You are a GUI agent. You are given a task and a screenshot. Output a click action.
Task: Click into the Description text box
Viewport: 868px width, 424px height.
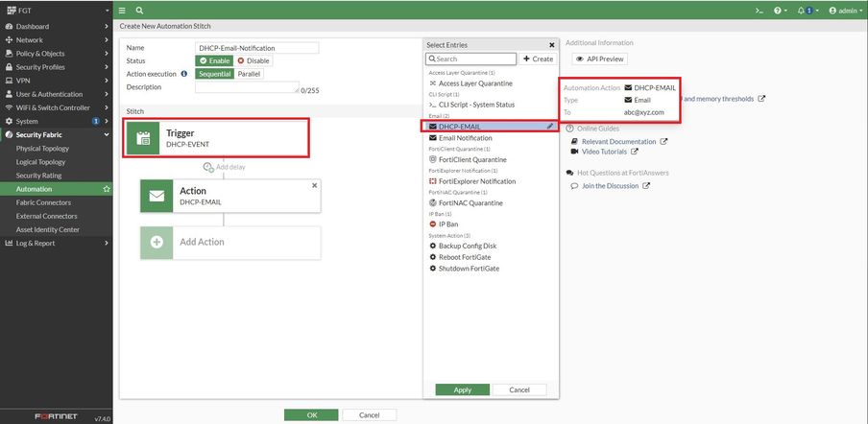(247, 87)
